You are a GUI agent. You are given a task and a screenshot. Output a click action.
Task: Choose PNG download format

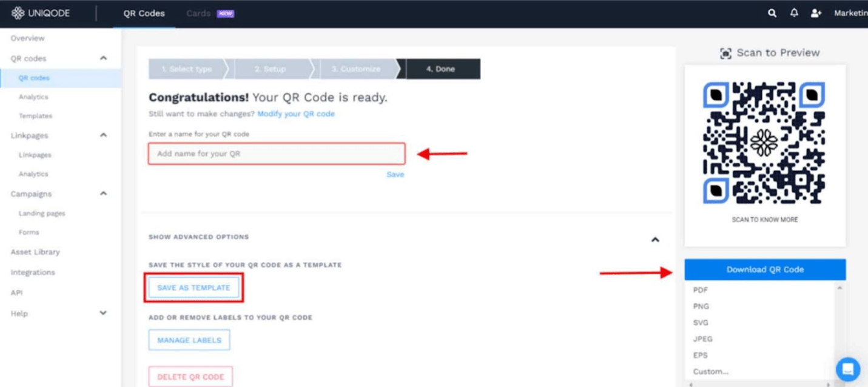(701, 307)
